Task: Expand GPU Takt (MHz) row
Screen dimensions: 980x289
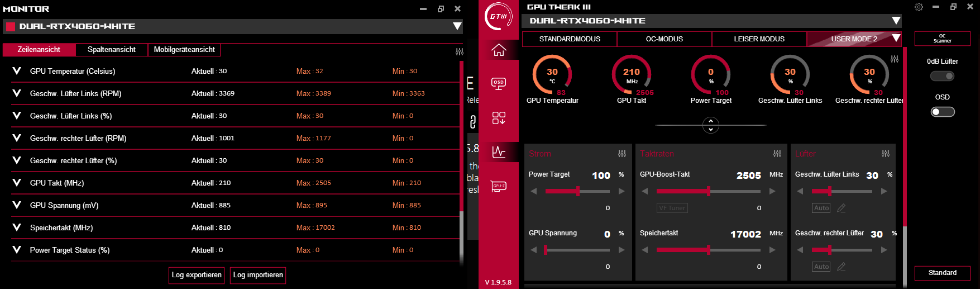Action: coord(17,183)
